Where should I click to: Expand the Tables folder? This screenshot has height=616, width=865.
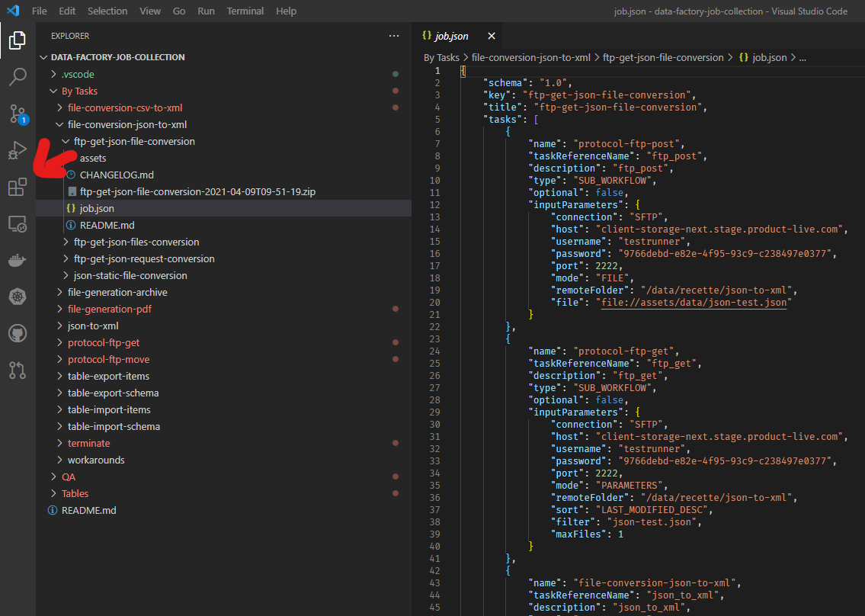pos(75,493)
